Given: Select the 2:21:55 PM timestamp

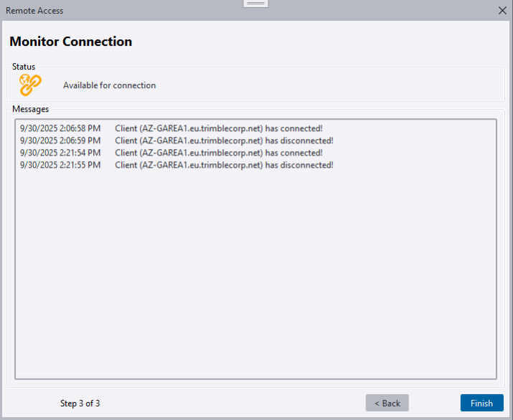Looking at the screenshot, I should pos(60,165).
